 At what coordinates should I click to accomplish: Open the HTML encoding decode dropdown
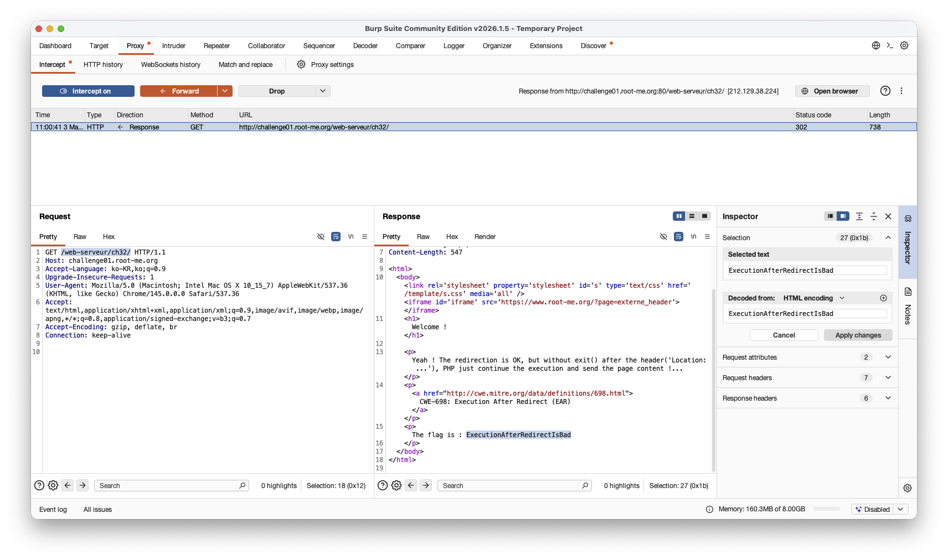814,298
